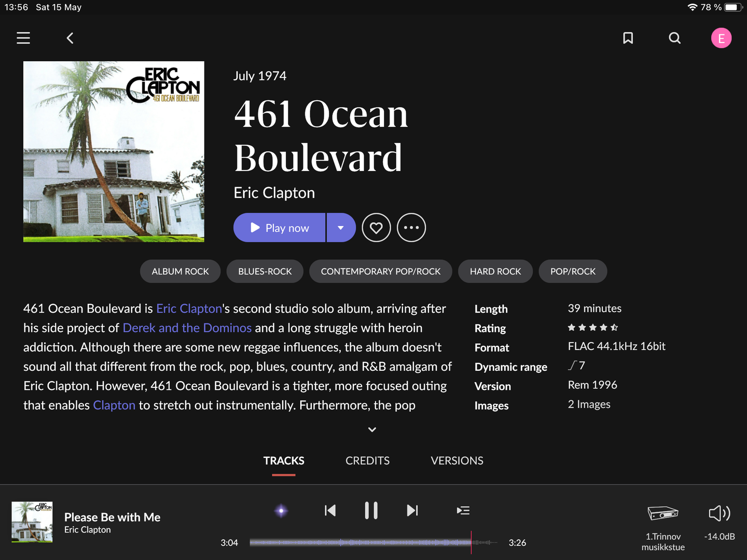747x560 pixels.
Task: Seek within the waveform progress bar
Action: point(374,542)
